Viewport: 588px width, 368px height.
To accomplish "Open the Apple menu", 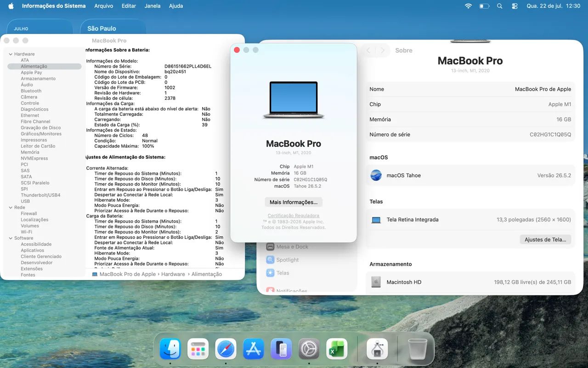I will pos(11,6).
